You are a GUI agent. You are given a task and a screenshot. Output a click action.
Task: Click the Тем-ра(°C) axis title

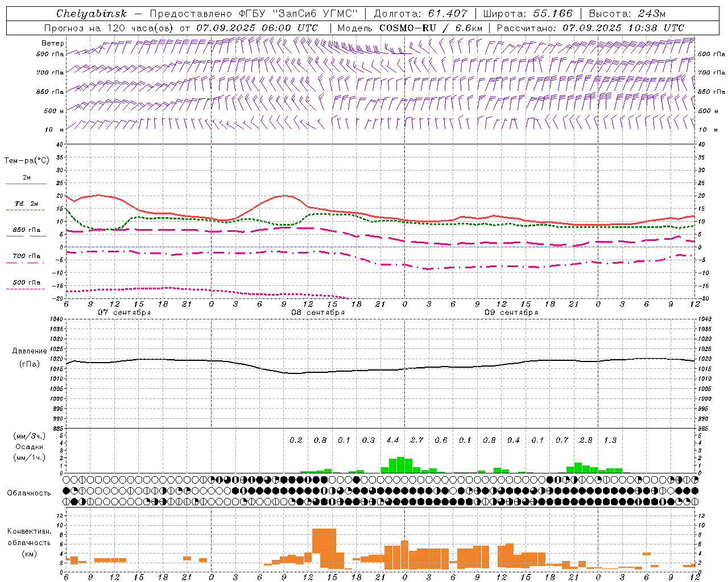(x=27, y=161)
